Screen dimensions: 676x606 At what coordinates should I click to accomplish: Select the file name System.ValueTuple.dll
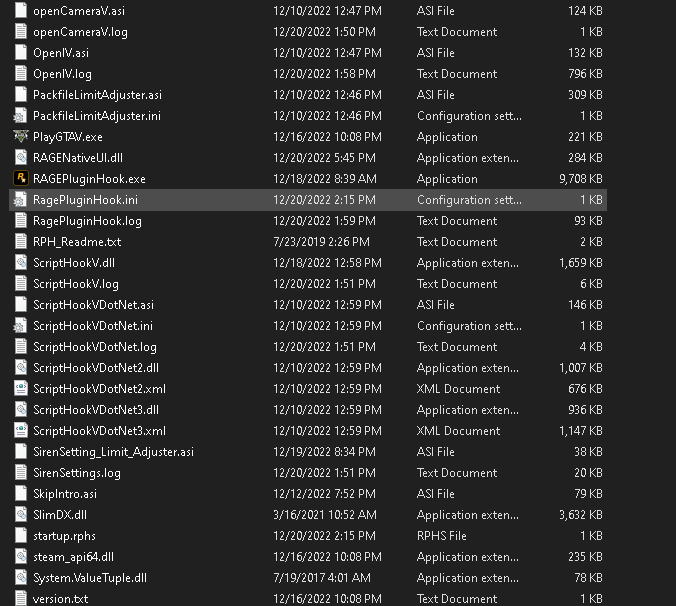click(90, 578)
